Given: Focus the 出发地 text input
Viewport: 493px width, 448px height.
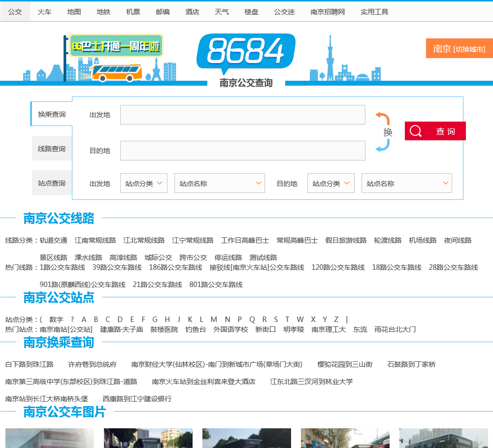Looking at the screenshot, I should pos(243,115).
